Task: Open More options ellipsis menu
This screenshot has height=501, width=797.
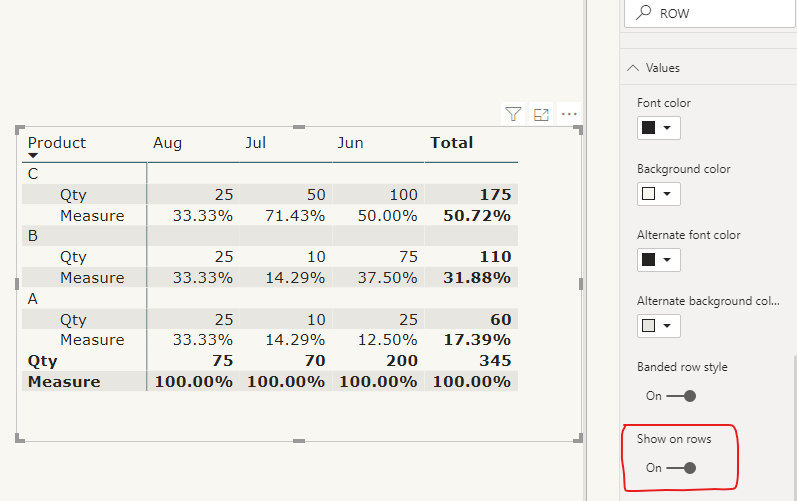Action: click(x=569, y=114)
